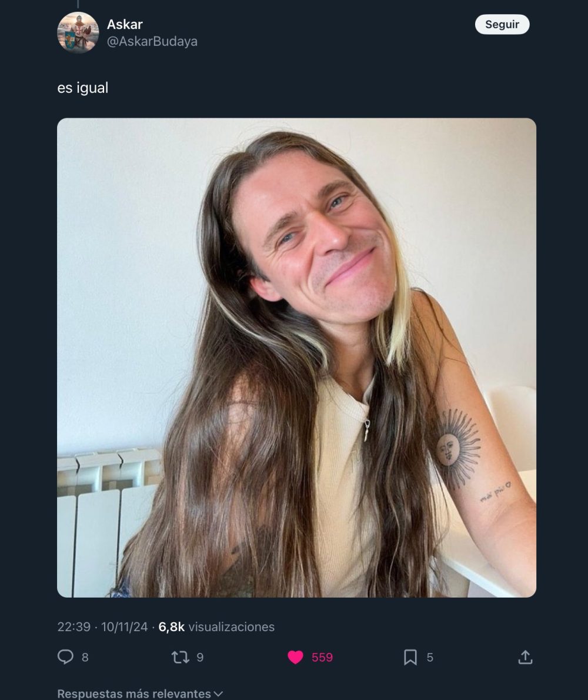Click the reply thread connector line above the avatar
The height and width of the screenshot is (700, 588).
click(x=77, y=5)
